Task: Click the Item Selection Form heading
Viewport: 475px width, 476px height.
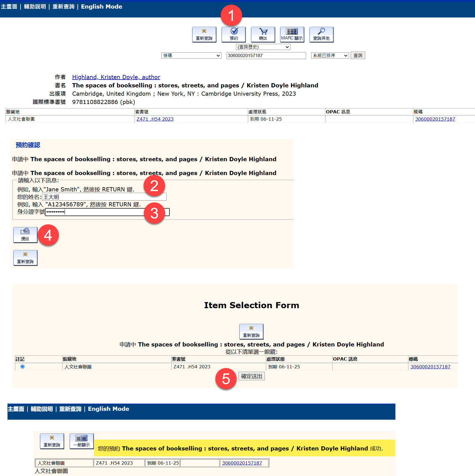Action: tap(252, 305)
